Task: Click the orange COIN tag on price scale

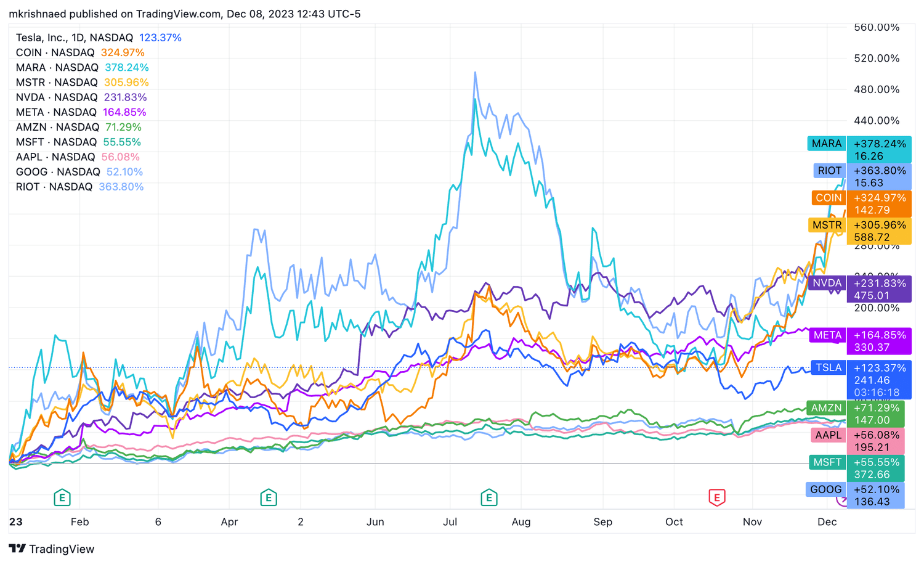Action: point(829,198)
